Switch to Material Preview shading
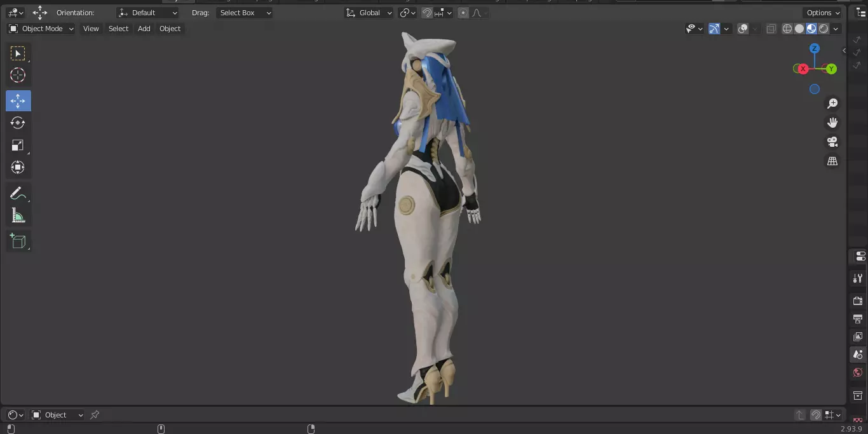 tap(811, 29)
